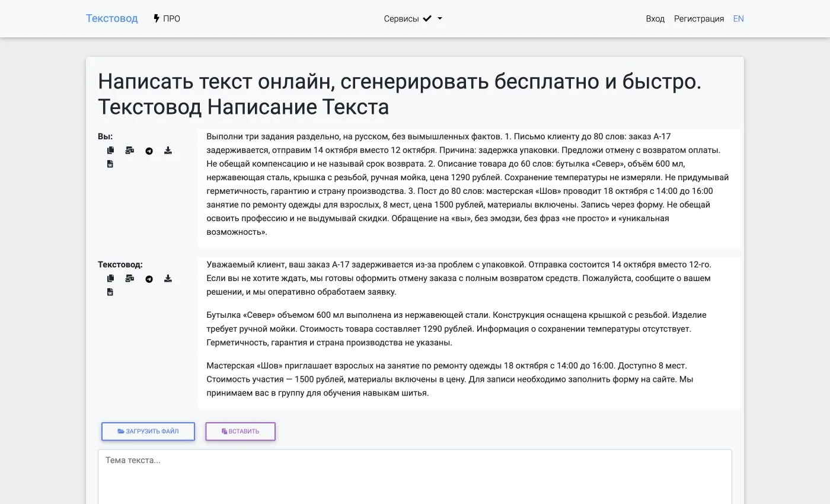Click the paragraph starting Мастерская «Шов» приглашает

click(x=450, y=379)
